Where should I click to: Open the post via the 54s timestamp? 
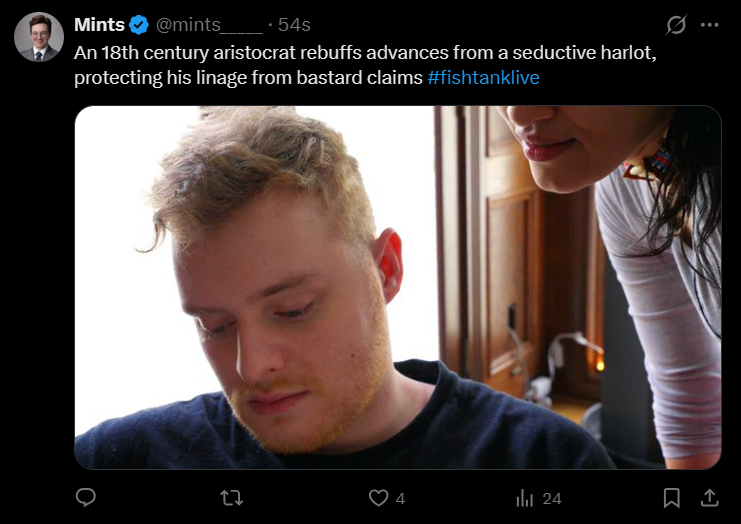click(294, 25)
